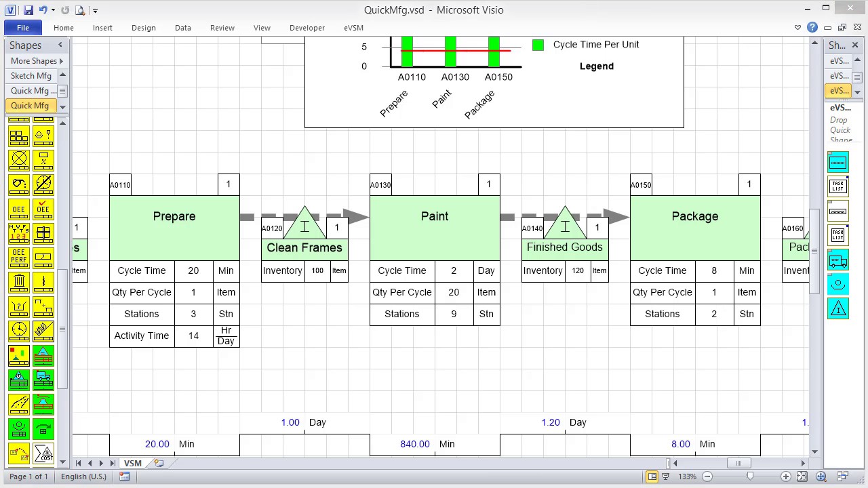Open the Pan & Zoom window icon
Image resolution: width=868 pixels, height=488 pixels.
click(x=821, y=476)
